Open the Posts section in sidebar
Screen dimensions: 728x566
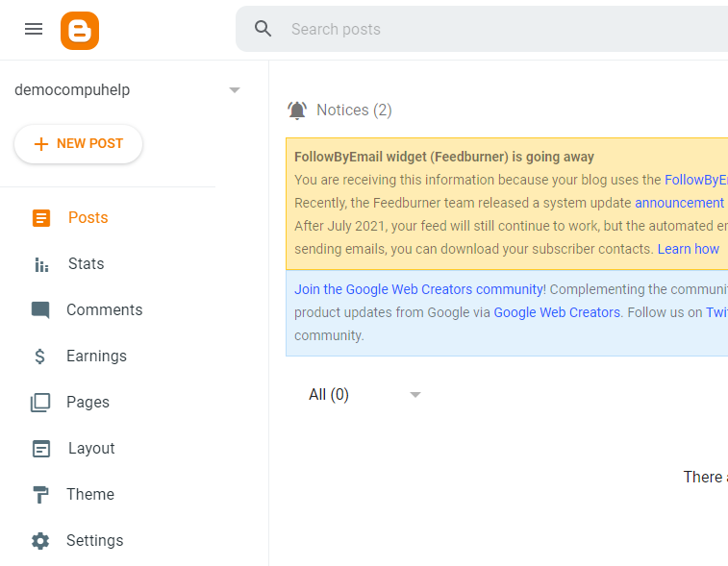pos(88,218)
